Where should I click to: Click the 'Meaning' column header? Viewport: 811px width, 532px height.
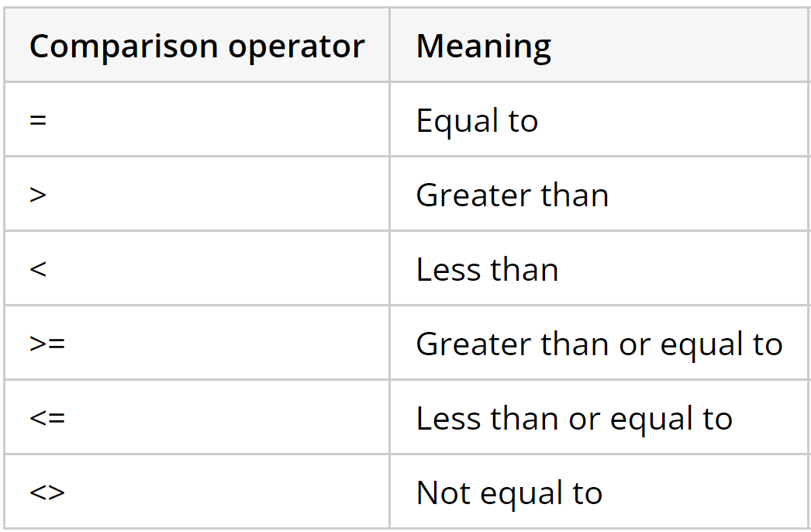tap(484, 47)
